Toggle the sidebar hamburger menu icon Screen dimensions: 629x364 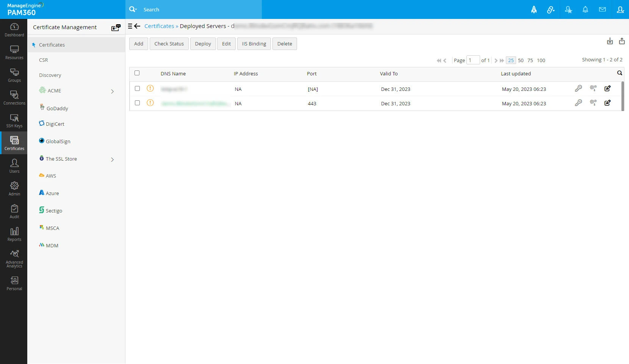tap(130, 26)
